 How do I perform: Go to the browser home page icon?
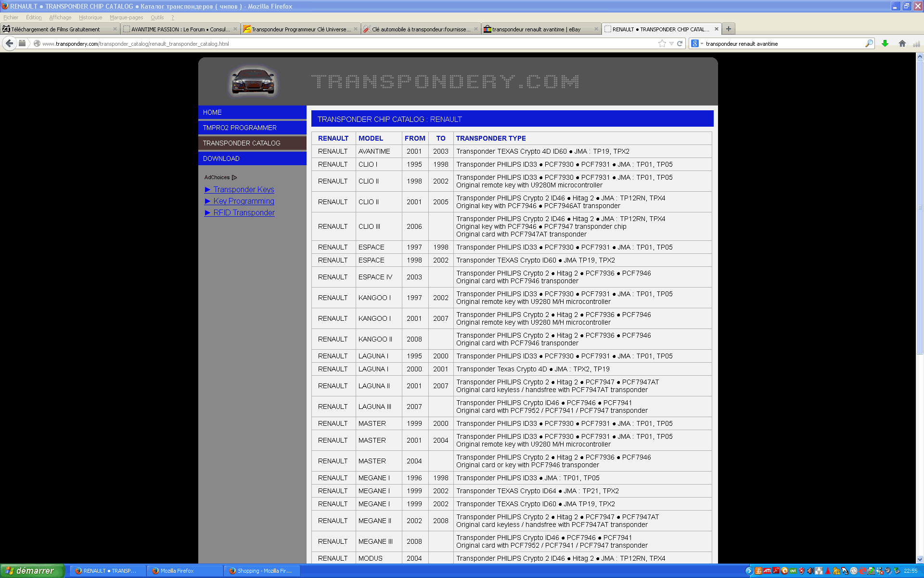[902, 43]
